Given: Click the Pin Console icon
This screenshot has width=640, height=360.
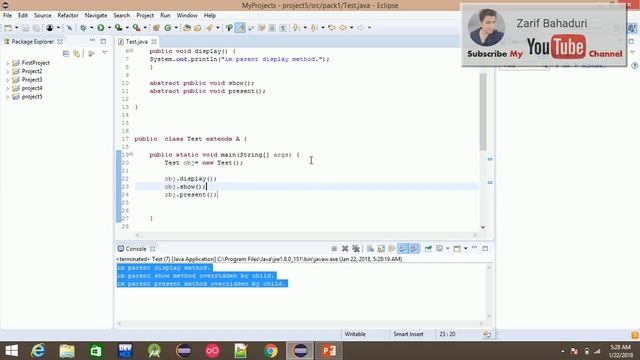Looking at the screenshot, I should point(428,249).
